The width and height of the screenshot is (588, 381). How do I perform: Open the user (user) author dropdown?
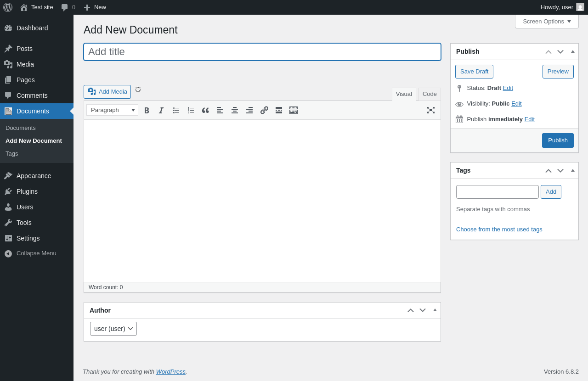pos(113,329)
